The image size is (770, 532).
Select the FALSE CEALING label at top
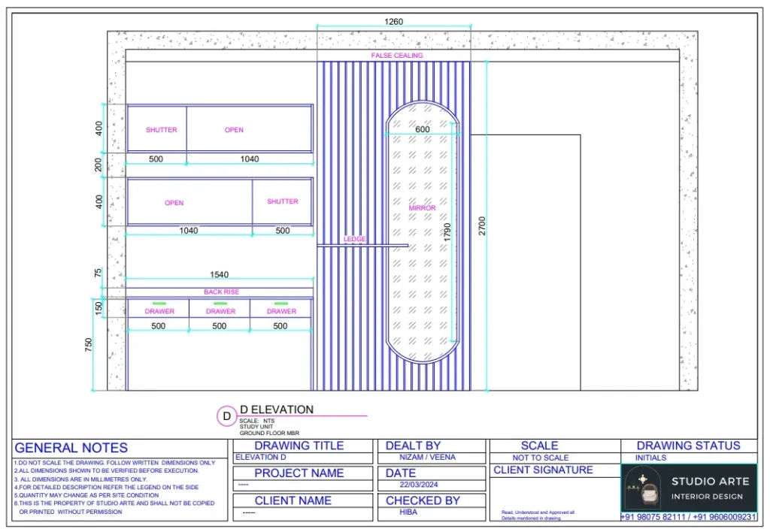pyautogui.click(x=397, y=56)
